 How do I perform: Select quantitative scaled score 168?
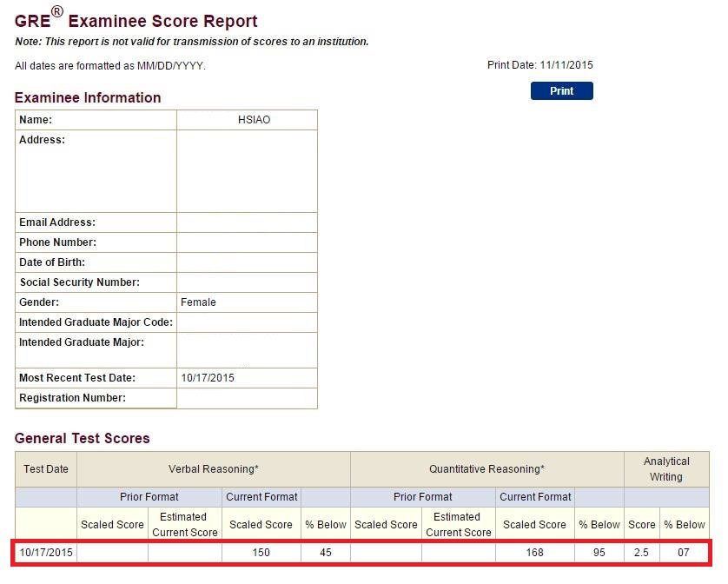[534, 553]
